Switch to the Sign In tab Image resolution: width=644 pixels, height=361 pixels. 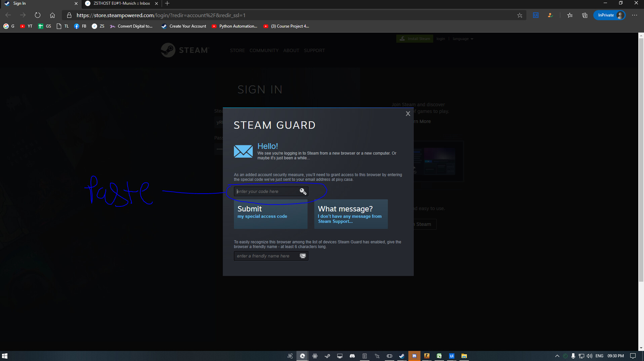coord(41,3)
